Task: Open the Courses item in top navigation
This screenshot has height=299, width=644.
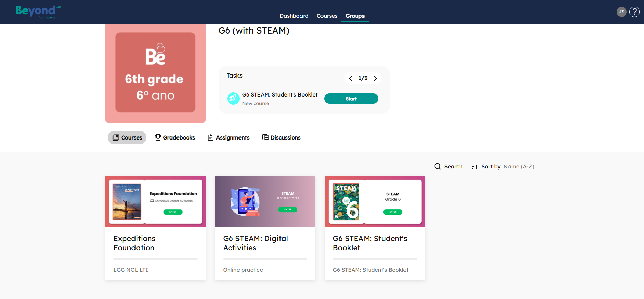Action: tap(327, 16)
